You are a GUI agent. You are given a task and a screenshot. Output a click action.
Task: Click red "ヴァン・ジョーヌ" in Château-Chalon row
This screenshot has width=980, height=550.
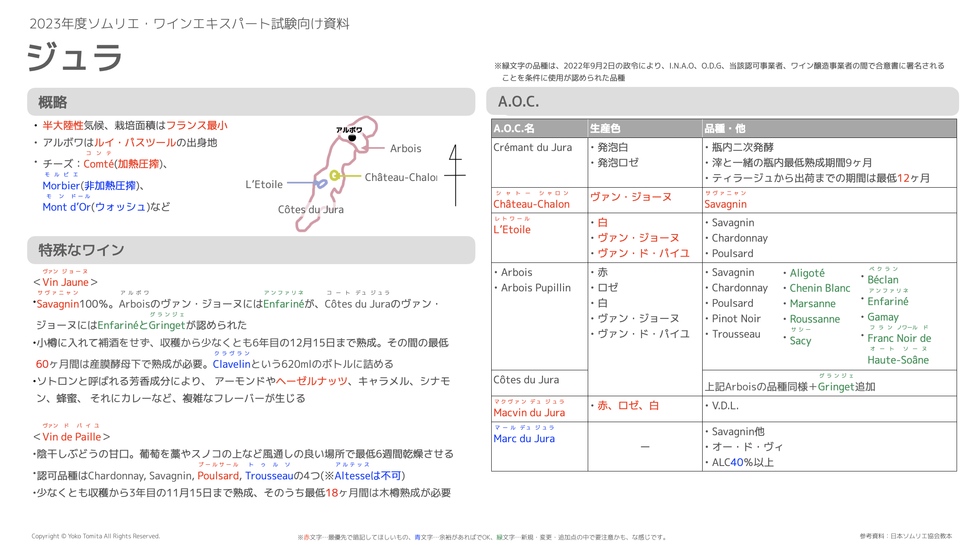tap(631, 197)
